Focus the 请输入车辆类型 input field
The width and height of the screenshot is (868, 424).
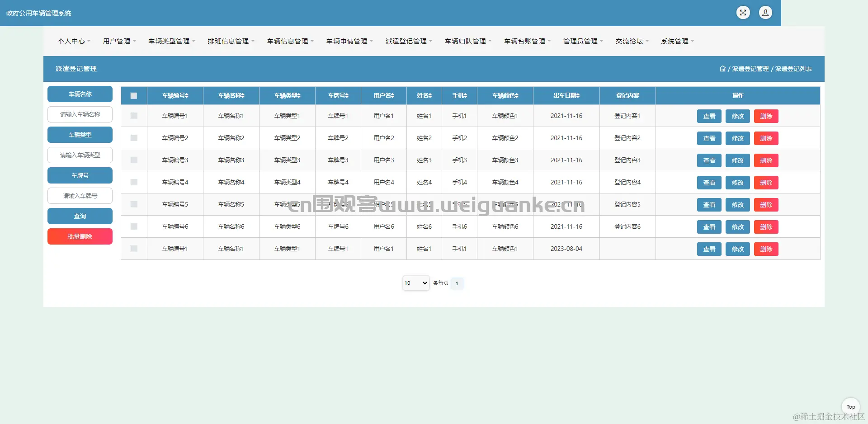(x=80, y=155)
